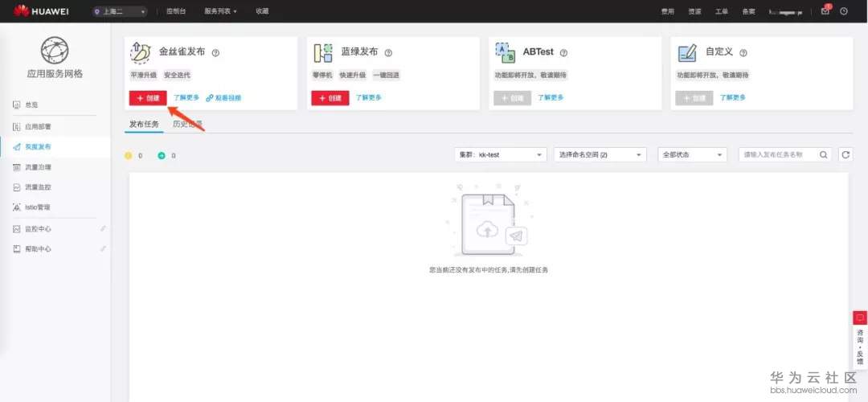Click the 一键回退 tag
Viewport: 868px width, 402px height.
387,75
